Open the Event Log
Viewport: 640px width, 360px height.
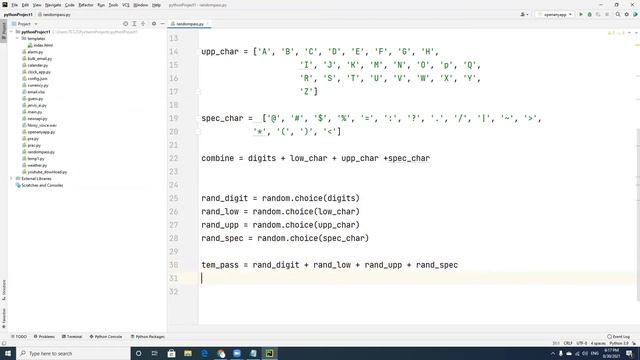point(618,337)
